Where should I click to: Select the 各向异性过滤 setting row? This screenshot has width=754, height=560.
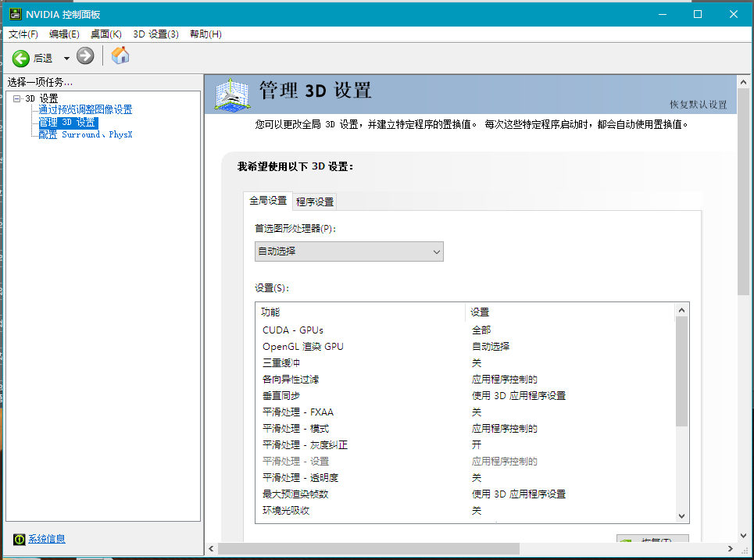click(466, 380)
